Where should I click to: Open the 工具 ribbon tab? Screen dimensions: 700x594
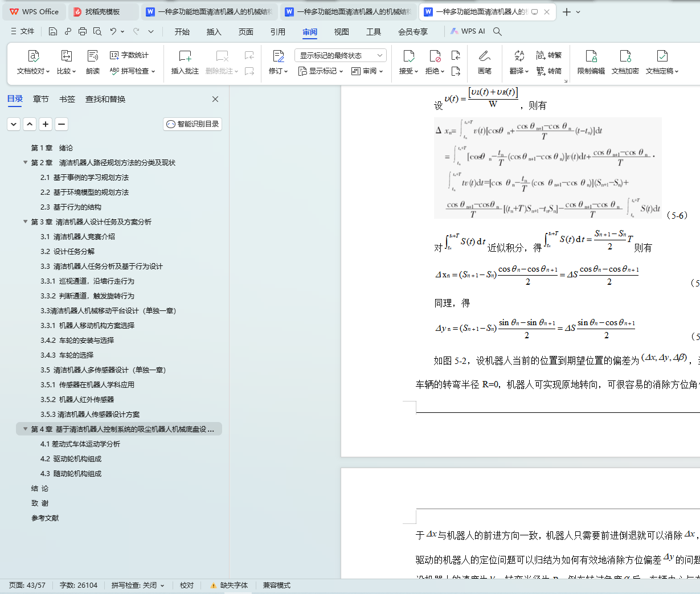[x=374, y=32]
